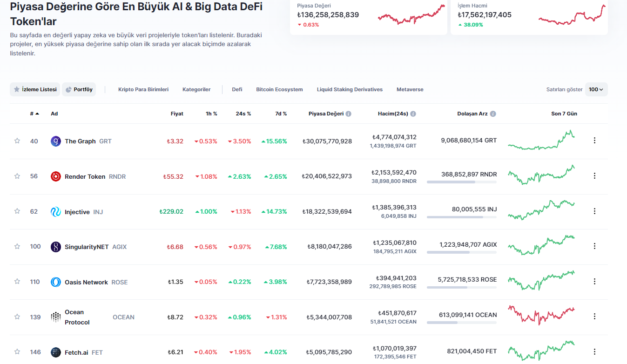Click the İşlem Hacmi summary chart
Image resolution: width=627 pixels, height=364 pixels.
pos(572,15)
